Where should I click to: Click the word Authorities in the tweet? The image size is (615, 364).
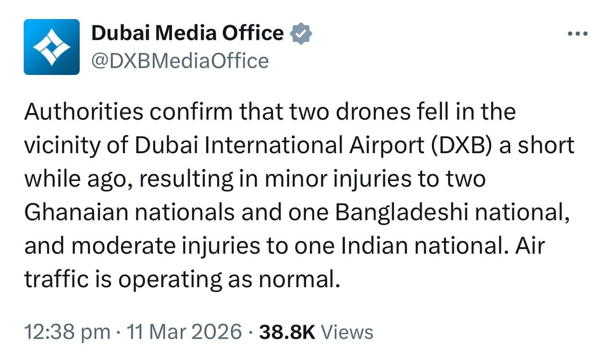[x=84, y=112]
